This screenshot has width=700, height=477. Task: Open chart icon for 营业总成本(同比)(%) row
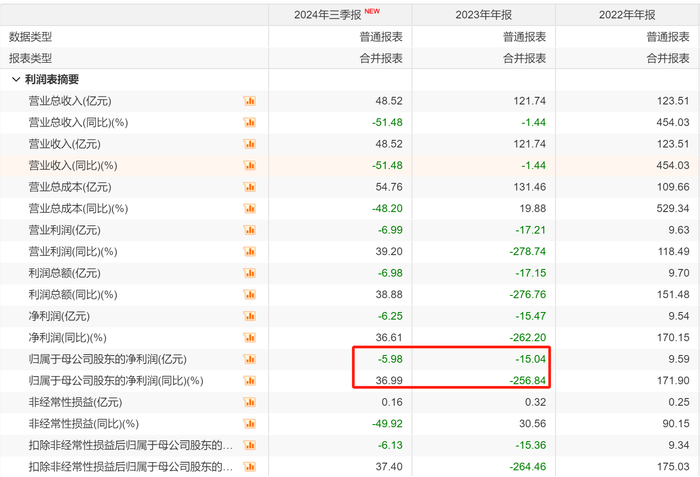click(x=250, y=209)
